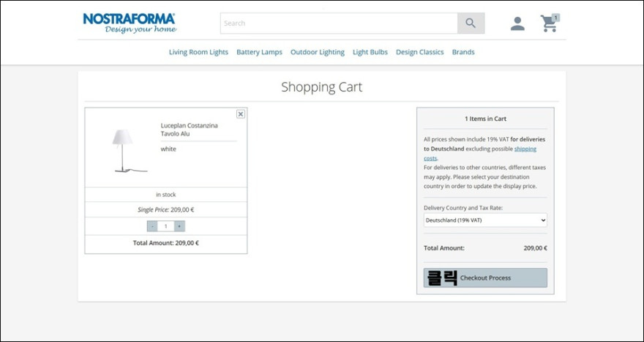Open the Battery Lamps menu
Image resolution: width=644 pixels, height=342 pixels.
tap(259, 52)
